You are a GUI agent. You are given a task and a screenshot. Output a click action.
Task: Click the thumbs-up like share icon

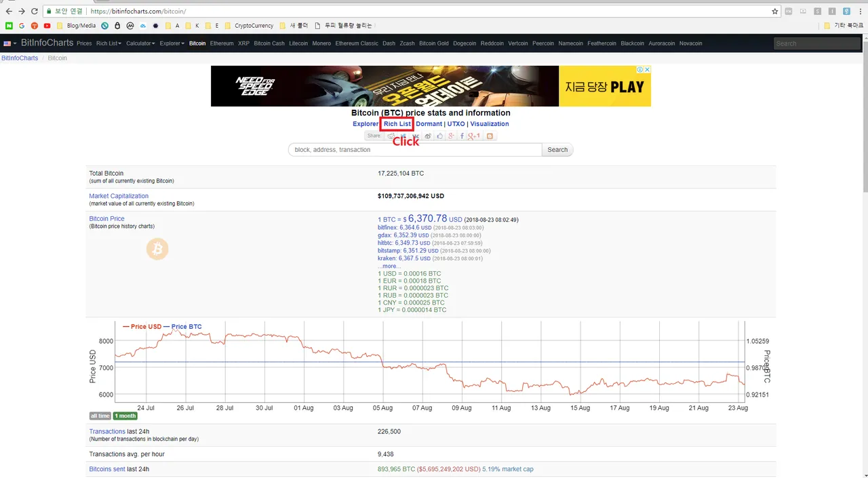pyautogui.click(x=439, y=136)
